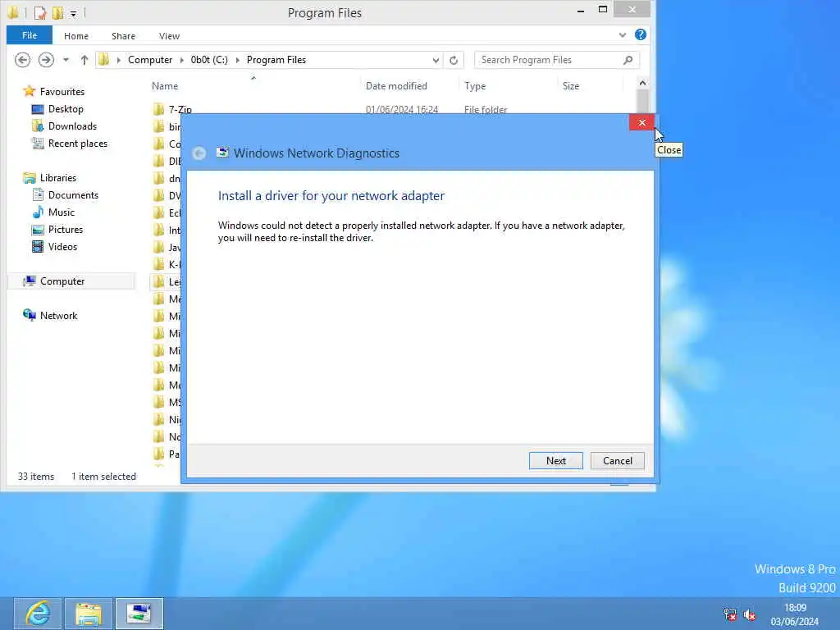Expand the breadcrumb arrow after Computer
840x630 pixels.
coord(181,60)
